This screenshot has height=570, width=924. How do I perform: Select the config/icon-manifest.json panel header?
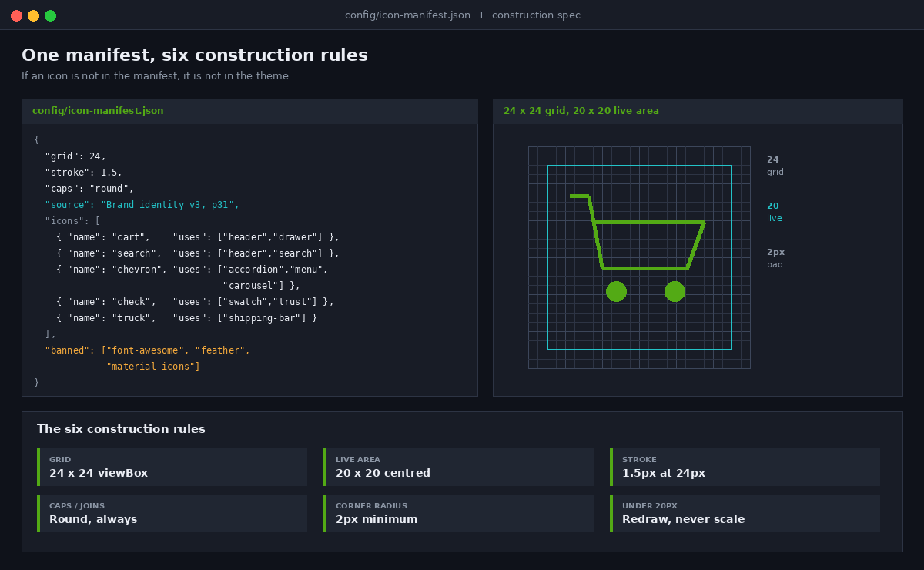pyautogui.click(x=249, y=111)
